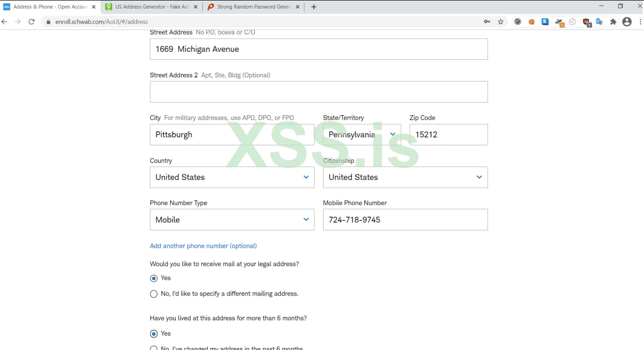Minimize the Chrome window
Image resolution: width=644 pixels, height=350 pixels.
[x=601, y=6]
